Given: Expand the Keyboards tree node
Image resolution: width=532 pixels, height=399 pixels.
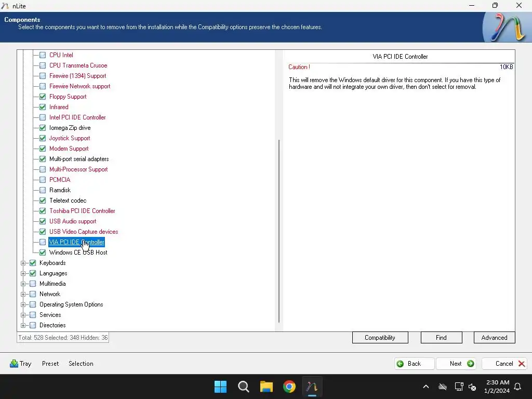Looking at the screenshot, I should (x=23, y=263).
